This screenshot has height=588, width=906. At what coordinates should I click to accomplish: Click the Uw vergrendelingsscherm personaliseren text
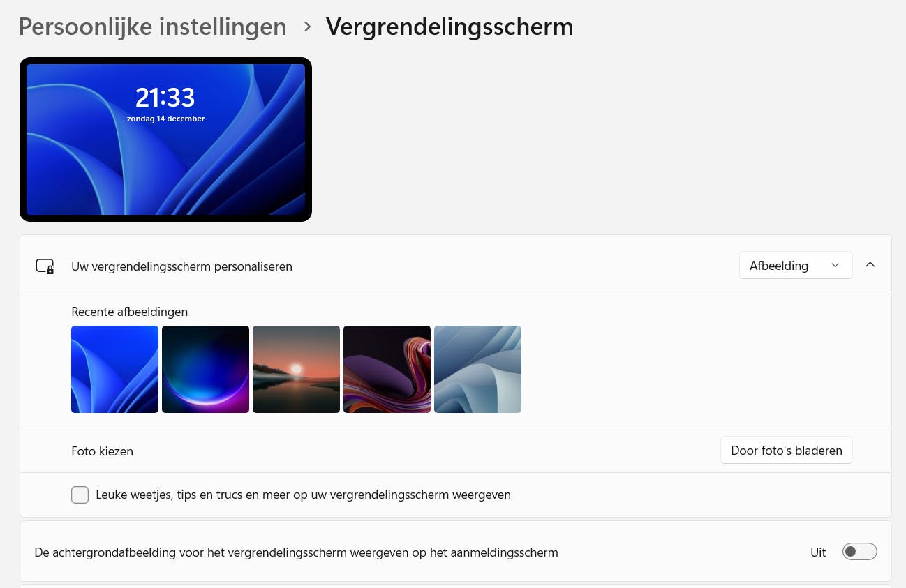tap(181, 266)
